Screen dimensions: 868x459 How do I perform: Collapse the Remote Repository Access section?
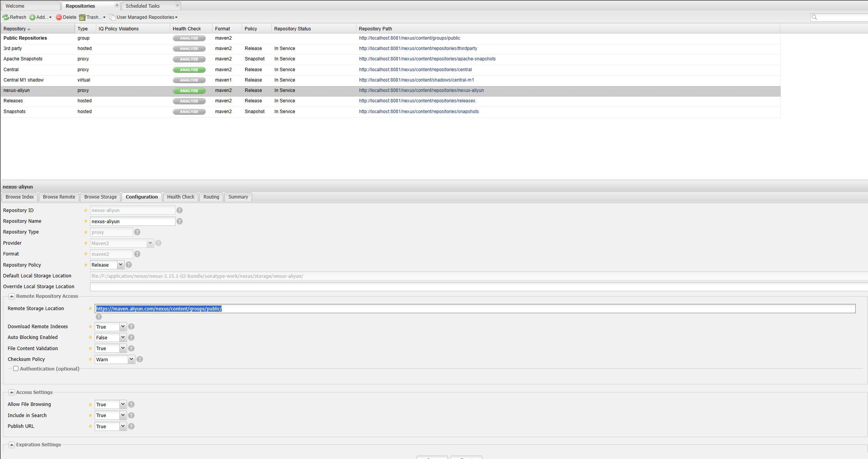click(12, 296)
